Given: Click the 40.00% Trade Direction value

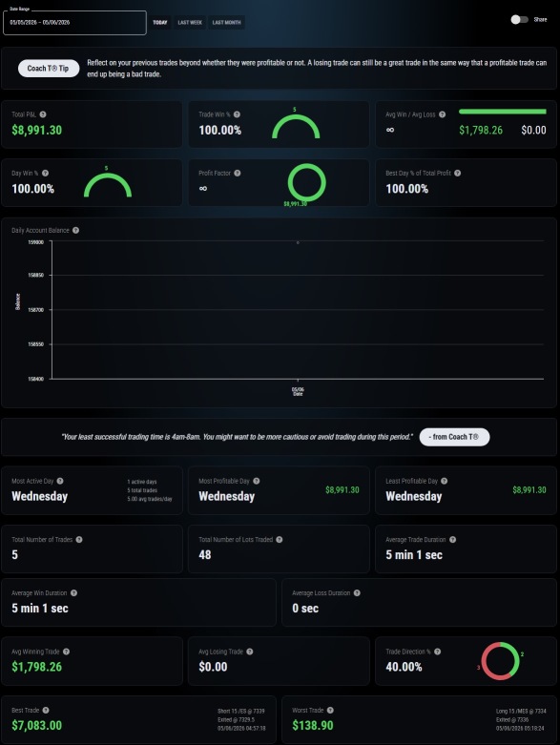Looking at the screenshot, I should tap(404, 667).
